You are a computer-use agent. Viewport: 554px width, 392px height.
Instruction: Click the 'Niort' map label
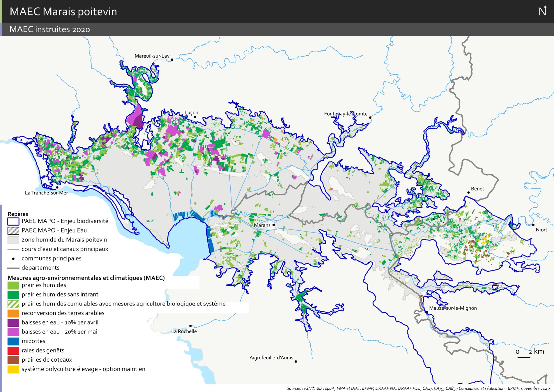tap(541, 230)
